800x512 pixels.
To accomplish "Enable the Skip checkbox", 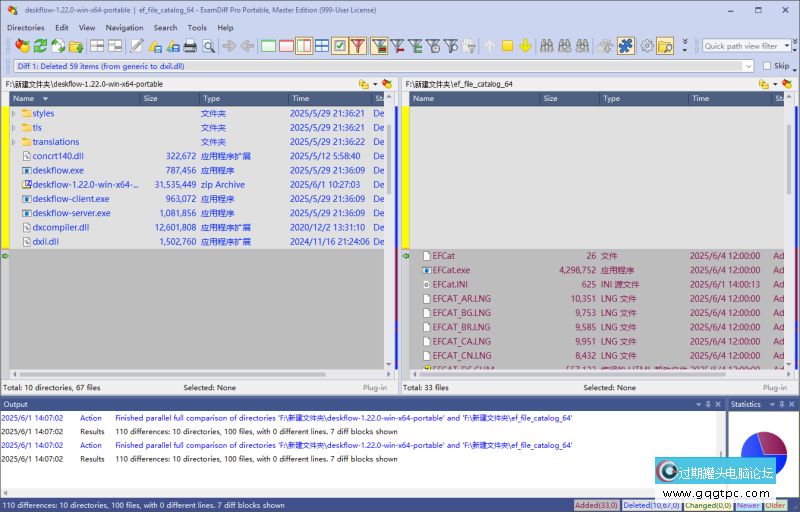I will (767, 66).
